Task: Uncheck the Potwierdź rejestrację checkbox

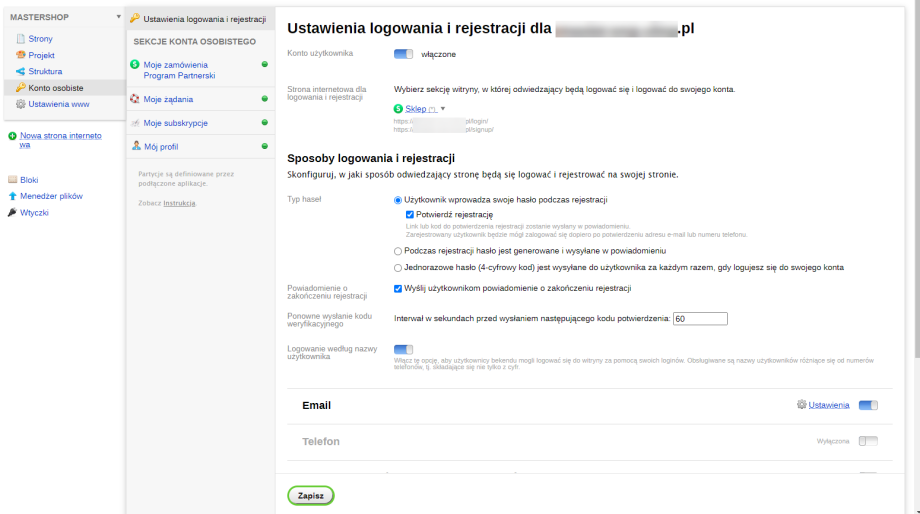Action: click(410, 214)
